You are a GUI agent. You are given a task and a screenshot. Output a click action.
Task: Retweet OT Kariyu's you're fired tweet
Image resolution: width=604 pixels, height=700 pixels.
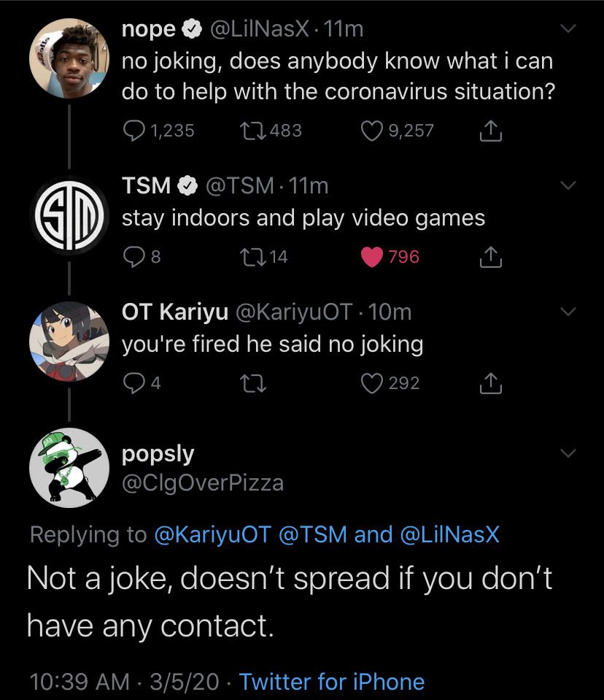[252, 382]
